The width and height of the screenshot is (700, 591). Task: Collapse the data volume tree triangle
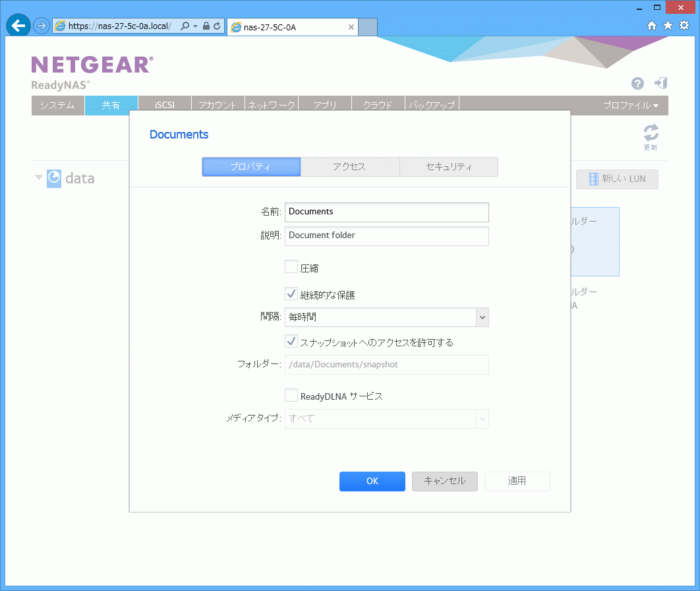(39, 178)
